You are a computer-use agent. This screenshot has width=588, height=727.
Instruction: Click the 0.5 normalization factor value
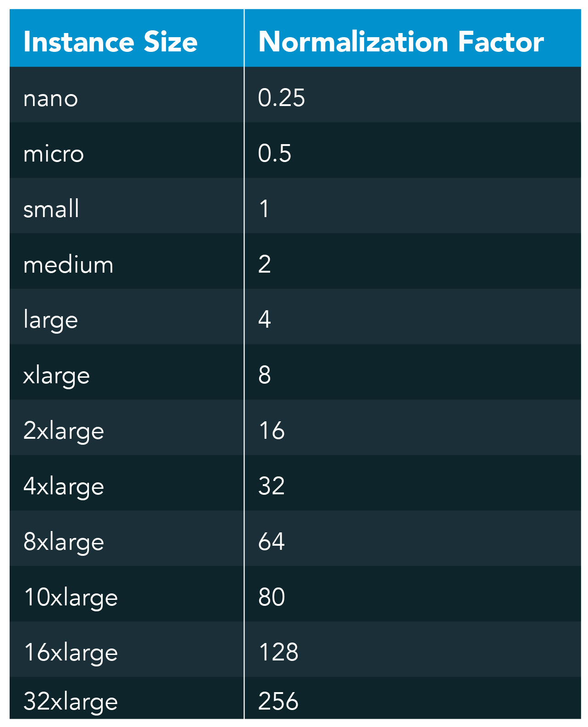[x=274, y=153]
